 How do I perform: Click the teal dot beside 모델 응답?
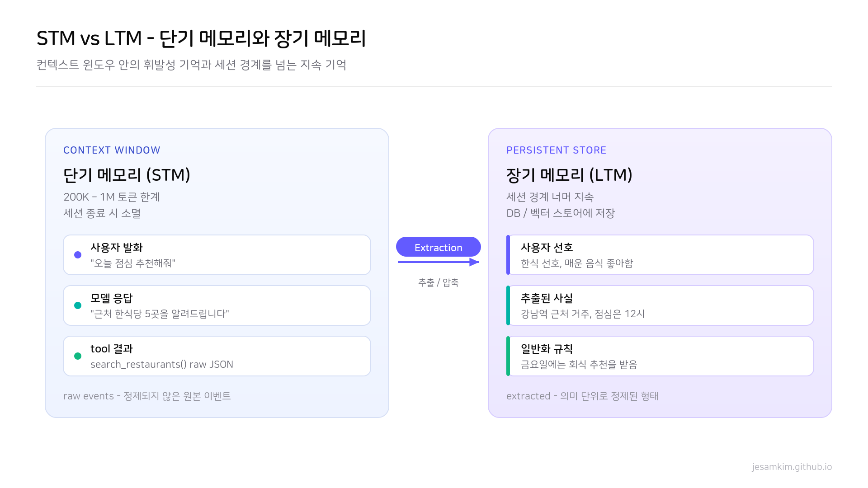(78, 305)
